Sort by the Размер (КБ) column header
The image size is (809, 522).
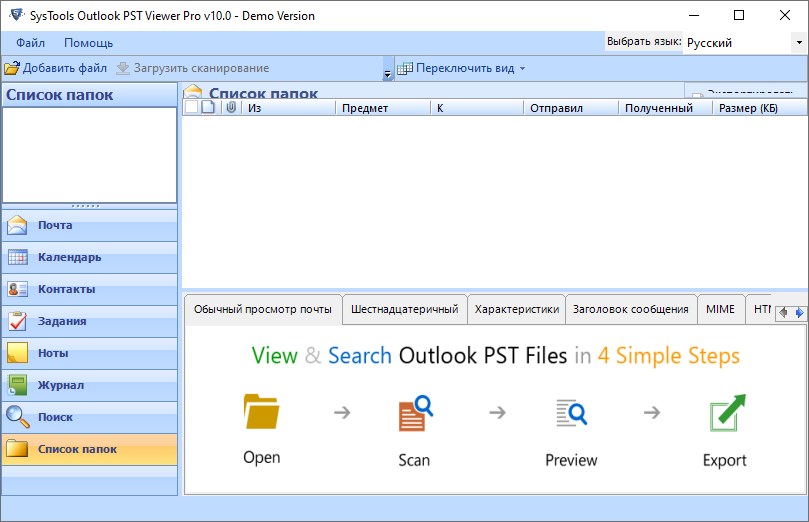(x=759, y=108)
